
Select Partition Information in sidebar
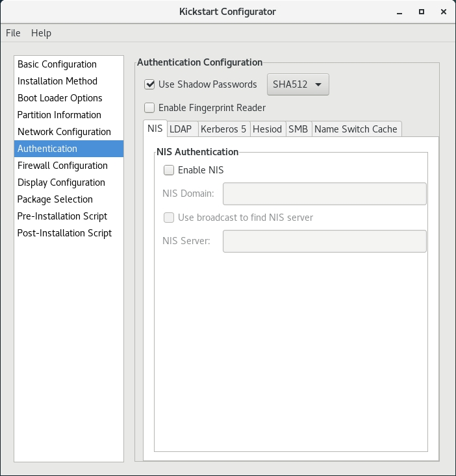point(59,115)
